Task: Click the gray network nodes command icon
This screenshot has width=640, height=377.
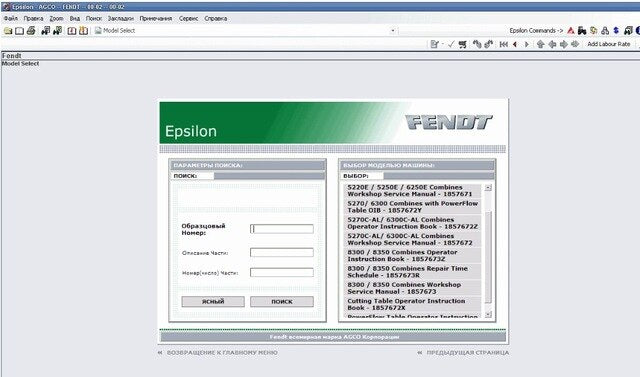Action: (605, 31)
